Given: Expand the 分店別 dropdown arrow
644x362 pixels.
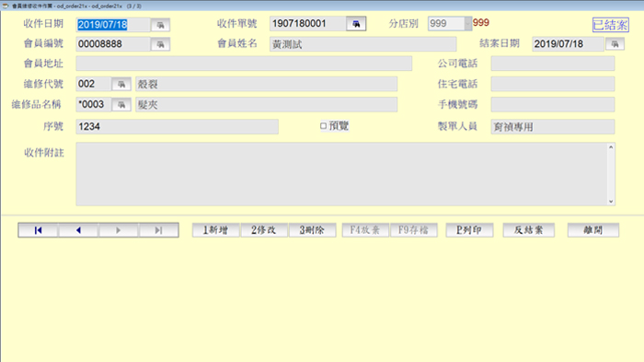Looking at the screenshot, I should coord(467,24).
